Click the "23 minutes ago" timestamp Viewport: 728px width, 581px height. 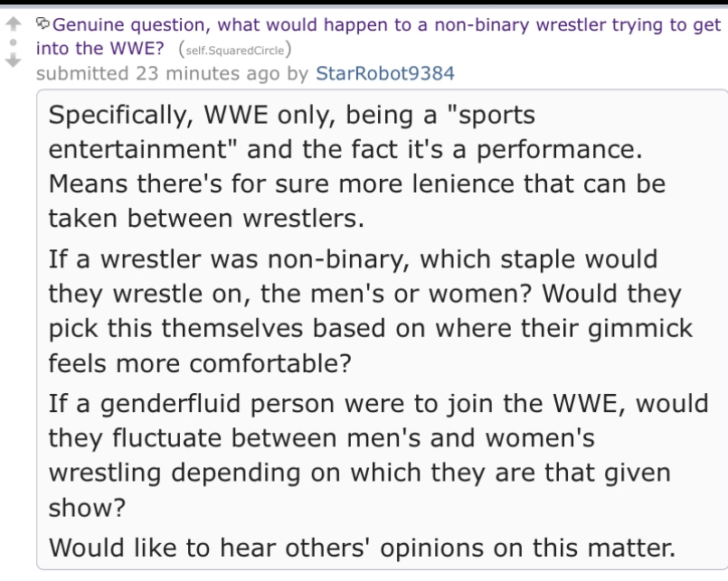pos(208,73)
